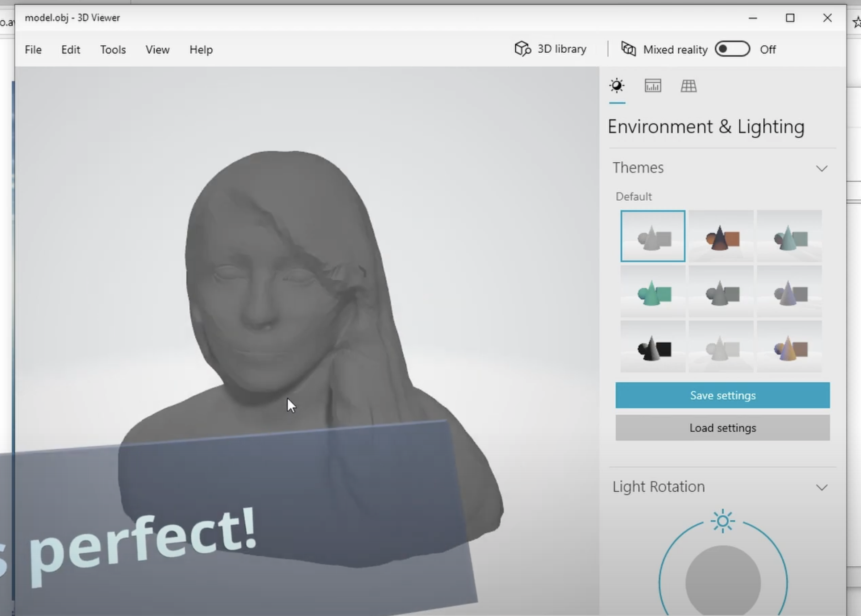This screenshot has width=861, height=616.
Task: Click the Mixed reality cube icon
Action: (628, 49)
